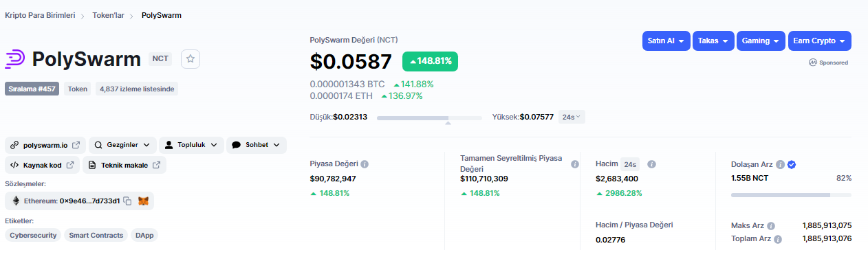Click info icon next to Piyasa Değeri
Image resolution: width=868 pixels, height=259 pixels.
(x=365, y=164)
